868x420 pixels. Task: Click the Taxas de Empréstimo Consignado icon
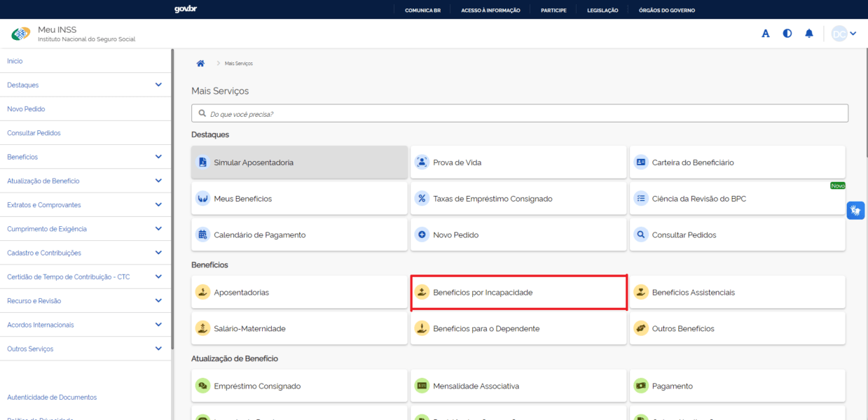click(x=422, y=199)
